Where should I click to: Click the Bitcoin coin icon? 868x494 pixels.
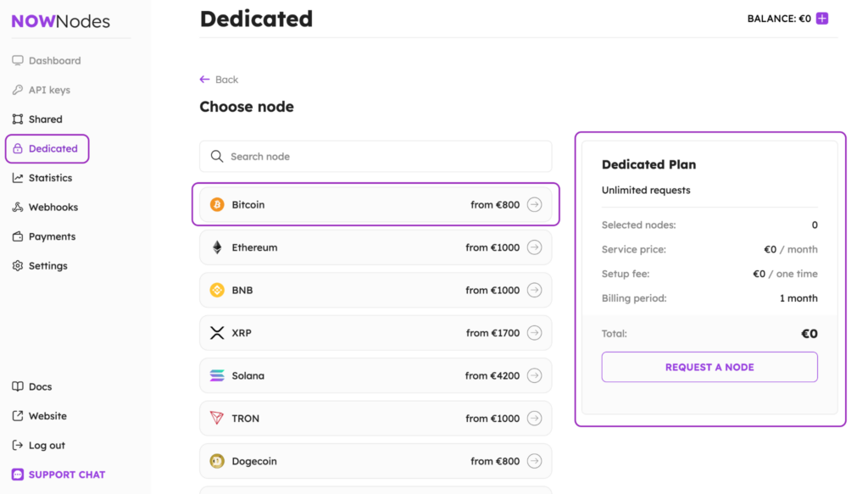click(x=217, y=205)
